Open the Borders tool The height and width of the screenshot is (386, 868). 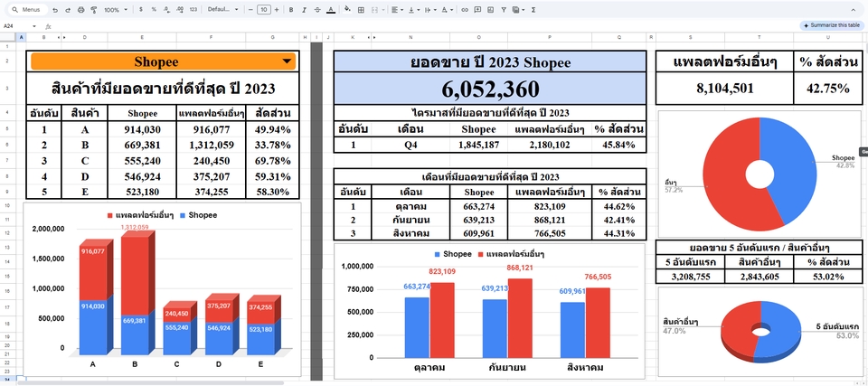click(x=359, y=10)
